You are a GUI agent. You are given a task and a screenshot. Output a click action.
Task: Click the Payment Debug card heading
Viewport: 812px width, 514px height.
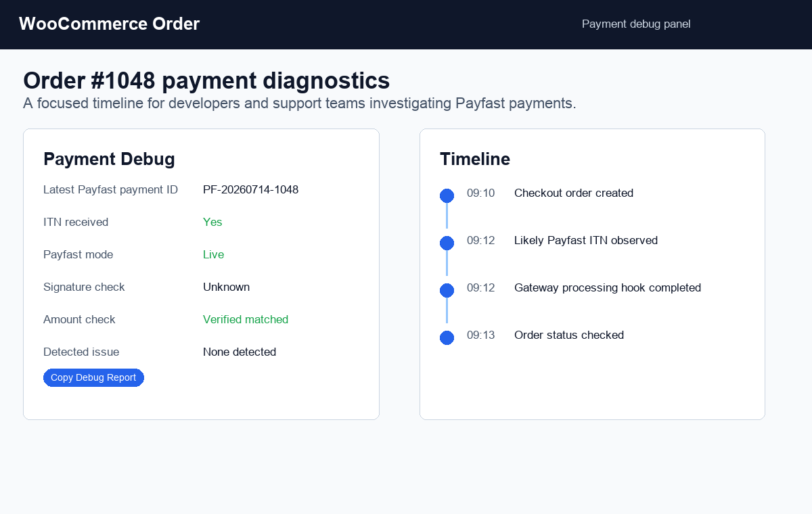(109, 159)
